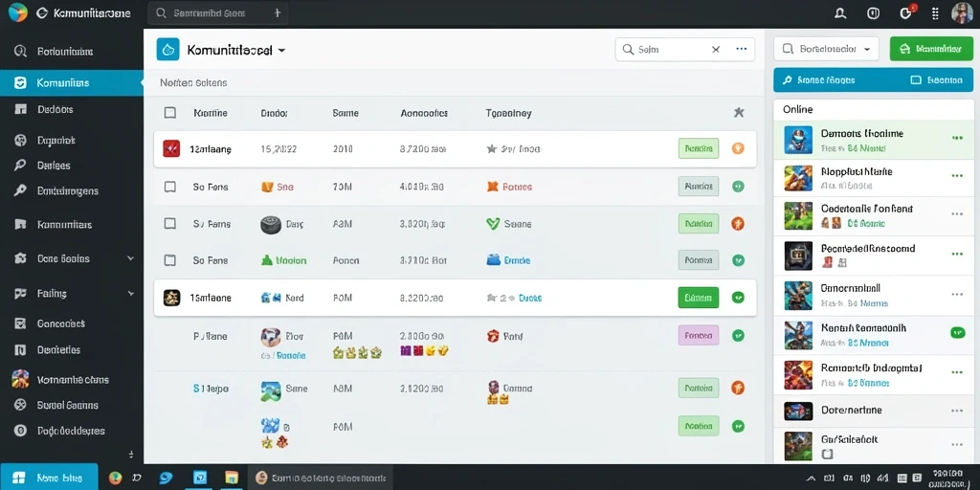
Task: Open the Komunirtseceal page title dropdown arrow
Action: click(x=282, y=51)
